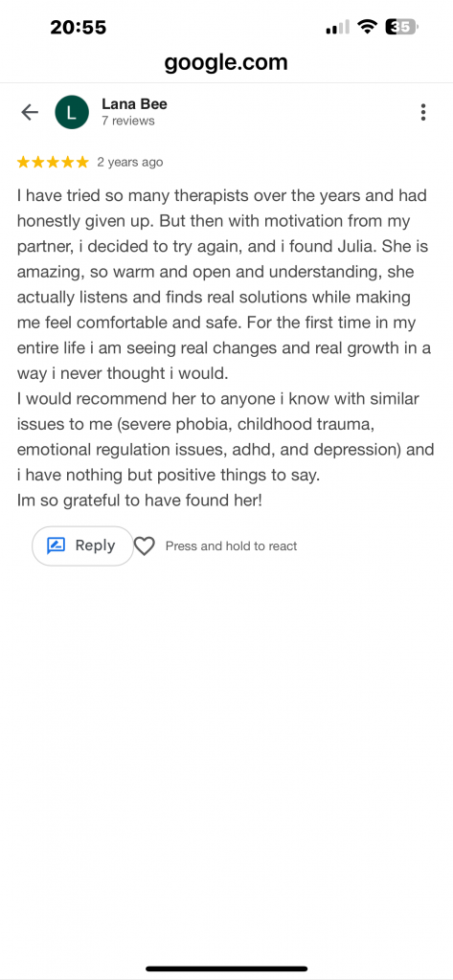Open Lana Bee's green L avatar
The image size is (453, 980).
pyautogui.click(x=72, y=112)
